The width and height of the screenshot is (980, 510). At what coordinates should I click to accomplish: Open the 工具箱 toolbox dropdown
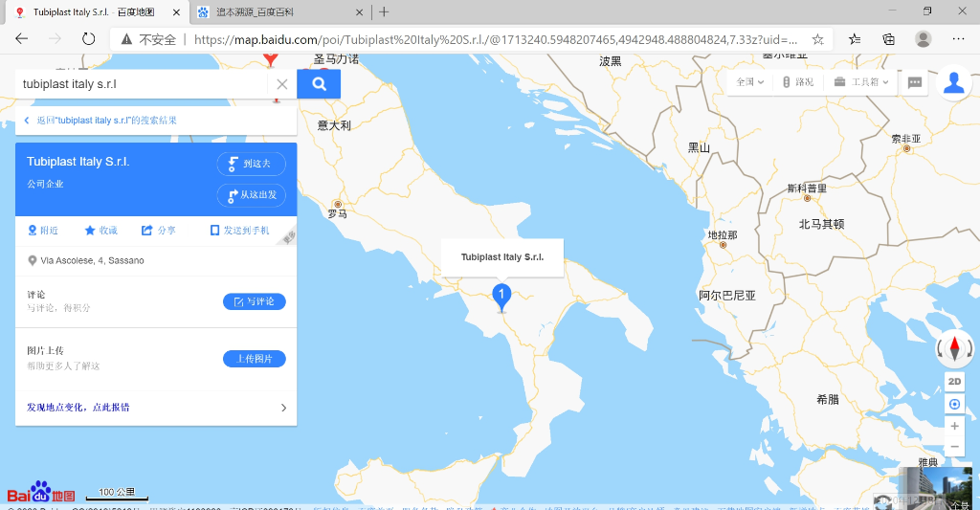click(x=862, y=82)
